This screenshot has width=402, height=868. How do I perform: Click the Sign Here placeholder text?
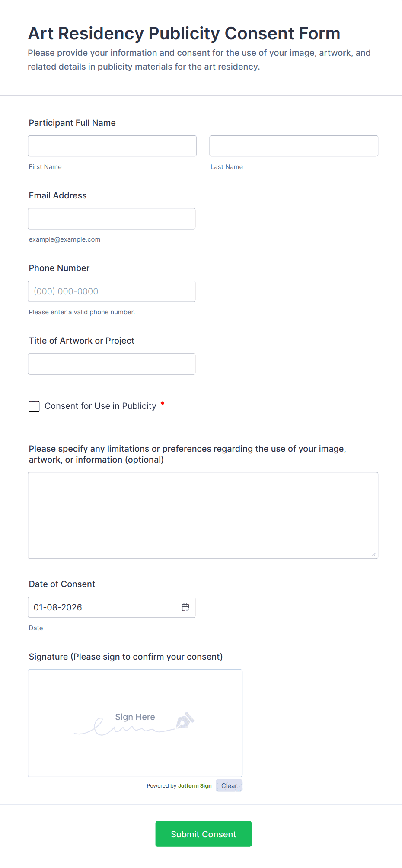coord(135,717)
